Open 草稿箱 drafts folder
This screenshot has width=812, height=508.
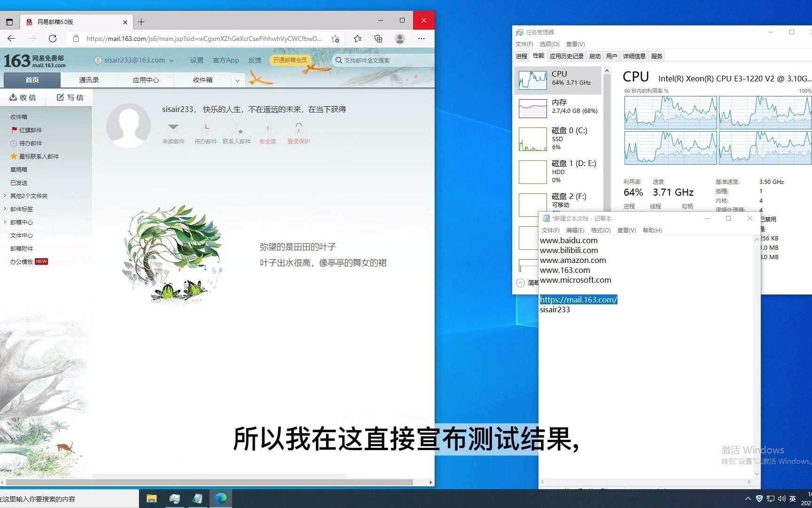19,169
